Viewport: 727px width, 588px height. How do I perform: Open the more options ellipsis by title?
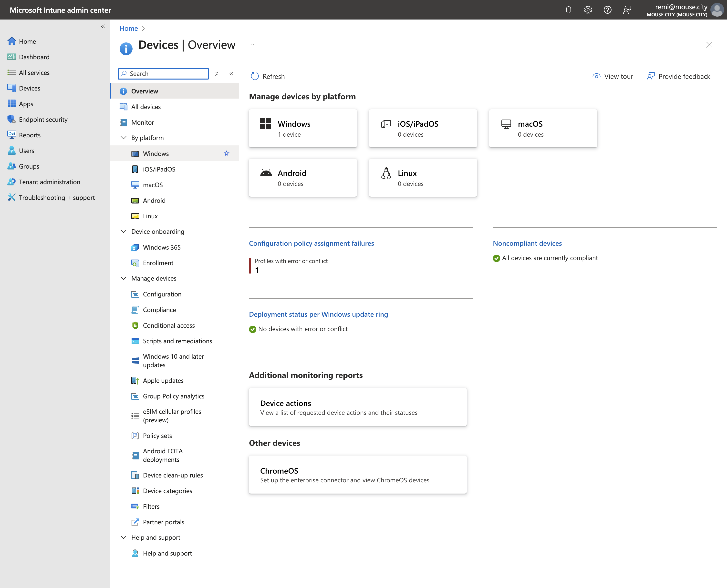point(251,45)
